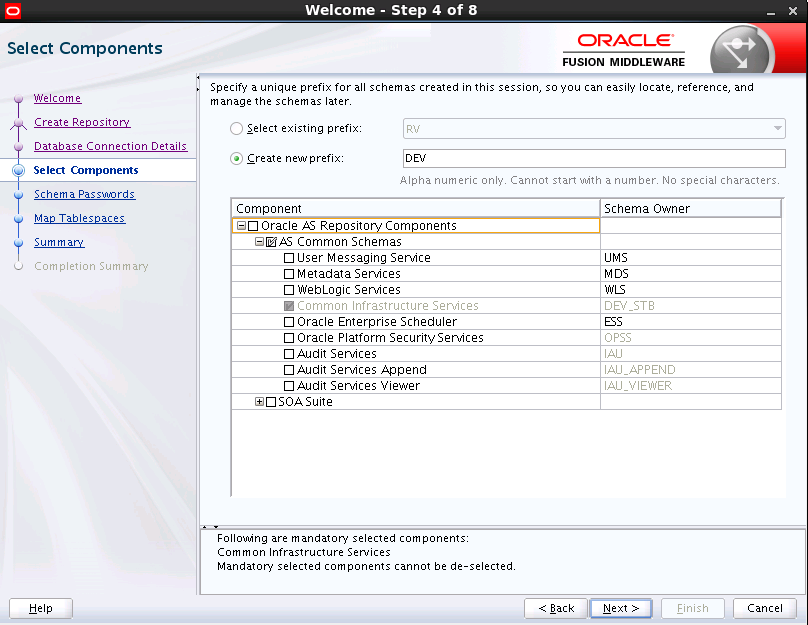Click the Schema Owner column header

coord(691,208)
